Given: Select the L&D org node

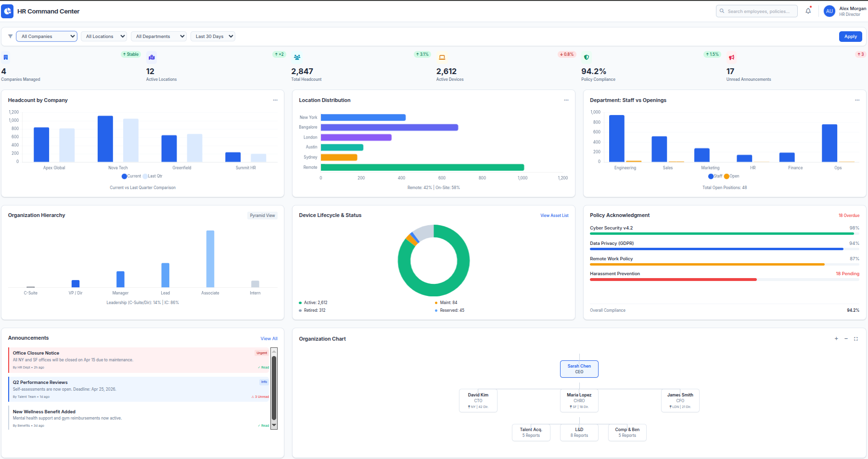Looking at the screenshot, I should [579, 433].
